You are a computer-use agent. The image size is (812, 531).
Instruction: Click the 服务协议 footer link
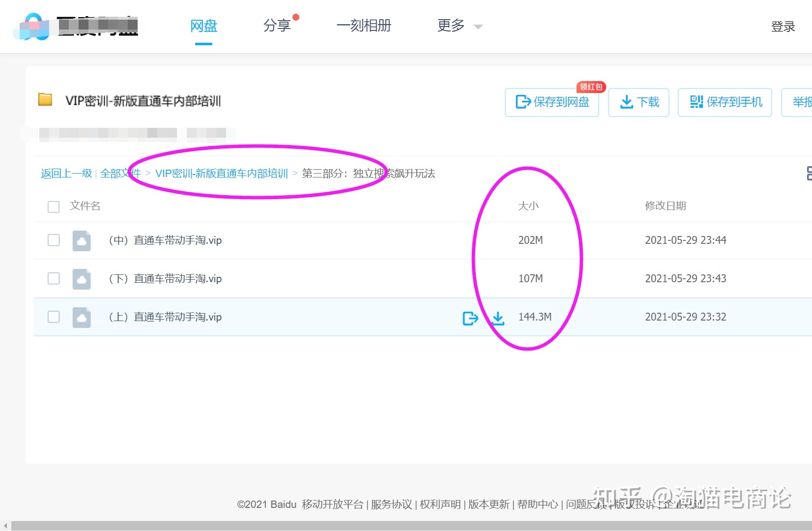click(x=391, y=504)
